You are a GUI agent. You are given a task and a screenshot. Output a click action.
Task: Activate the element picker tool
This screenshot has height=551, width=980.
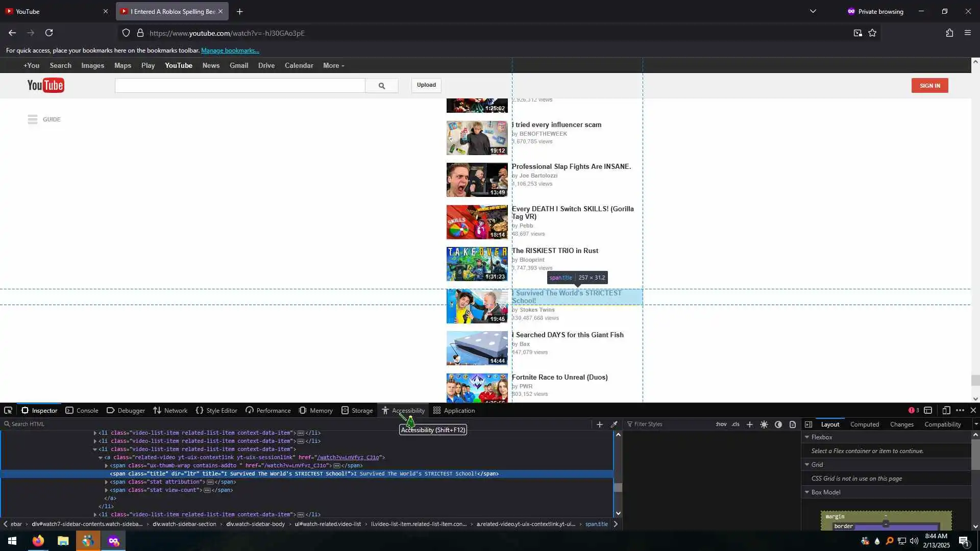[x=8, y=411]
